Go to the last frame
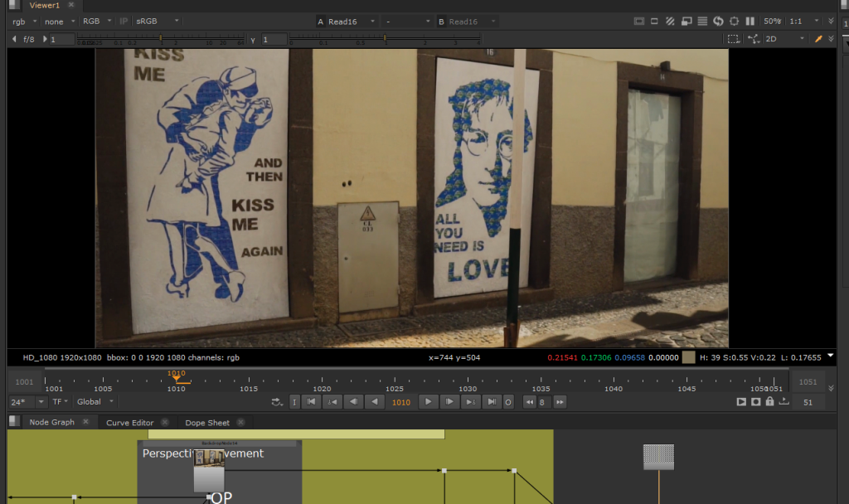Image resolution: width=849 pixels, height=504 pixels. pos(491,402)
